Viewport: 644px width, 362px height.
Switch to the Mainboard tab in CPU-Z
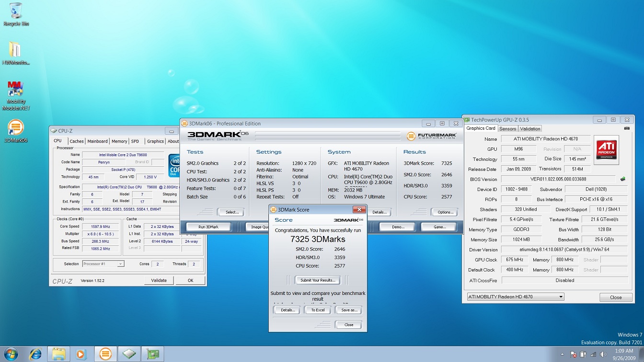(97, 141)
